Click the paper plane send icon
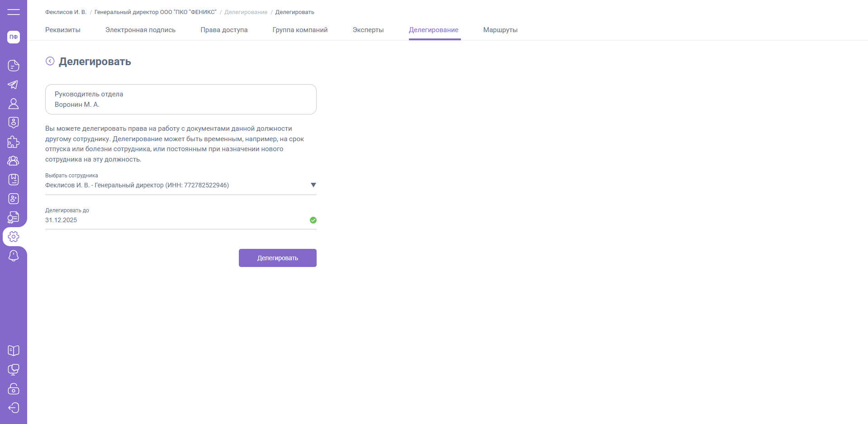The height and width of the screenshot is (424, 868). pos(14,85)
